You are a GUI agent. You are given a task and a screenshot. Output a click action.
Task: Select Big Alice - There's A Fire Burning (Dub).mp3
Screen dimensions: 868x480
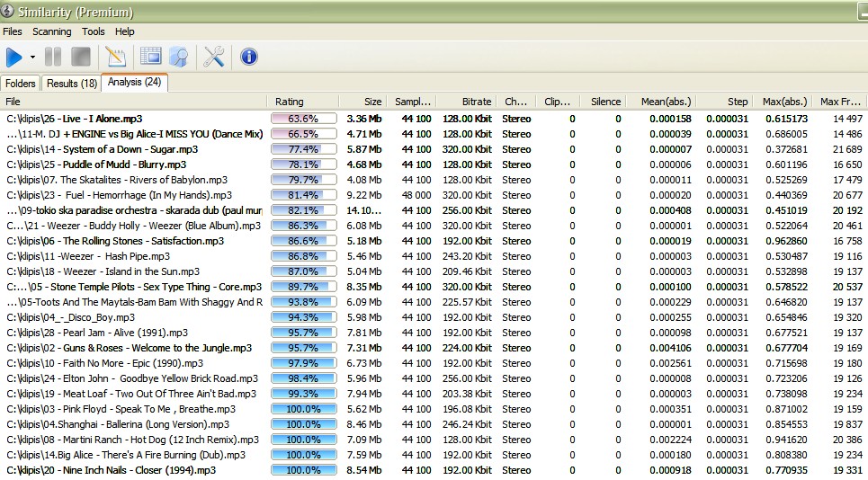(x=434, y=455)
